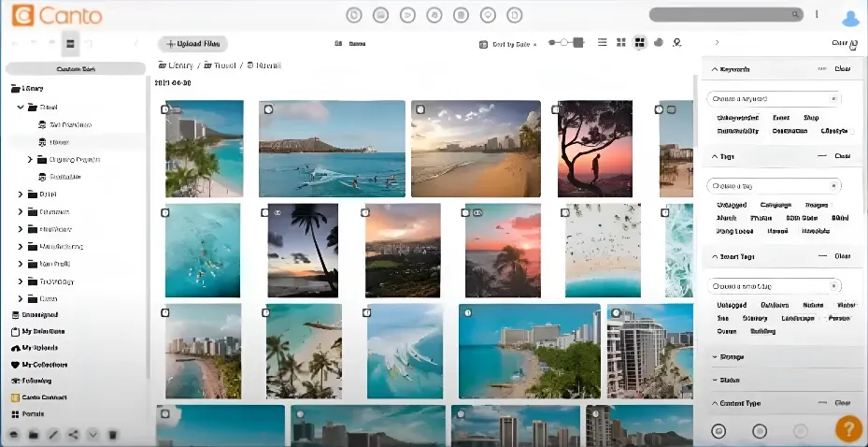This screenshot has height=447, width=868.
Task: Click the calendar icon beside Sort by Date
Action: 483,44
